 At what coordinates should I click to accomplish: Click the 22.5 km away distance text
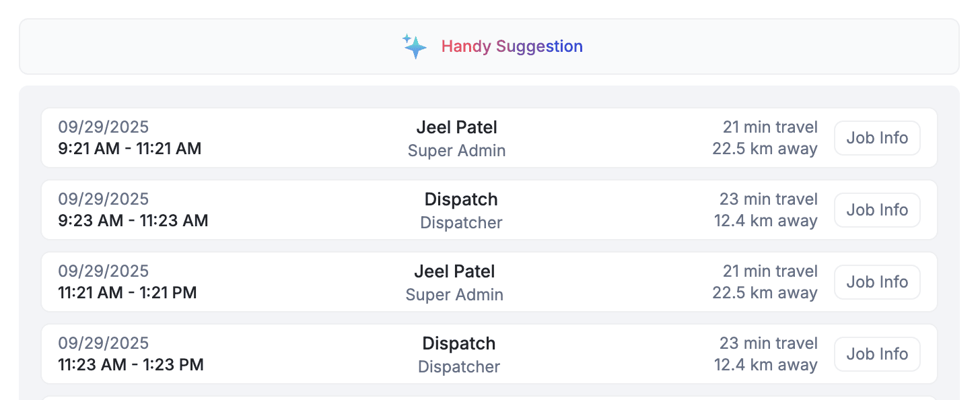point(765,148)
